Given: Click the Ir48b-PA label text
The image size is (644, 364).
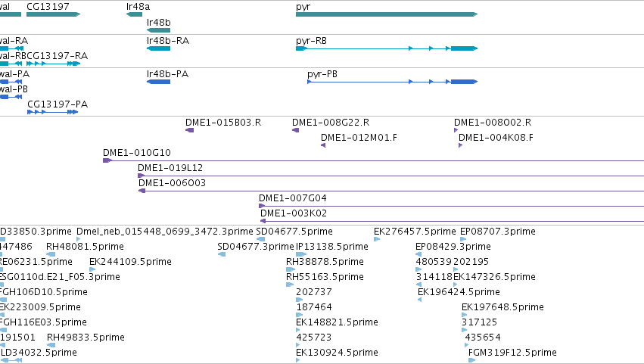Looking at the screenshot, I should pos(167,74).
